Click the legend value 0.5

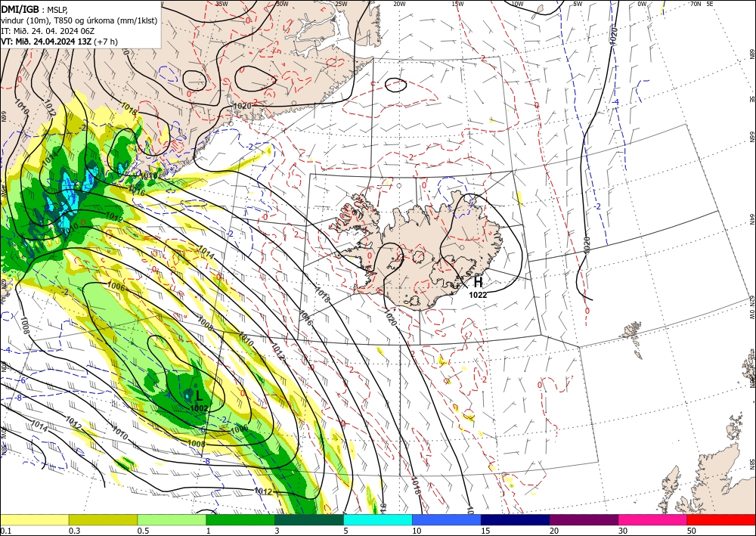[143, 531]
